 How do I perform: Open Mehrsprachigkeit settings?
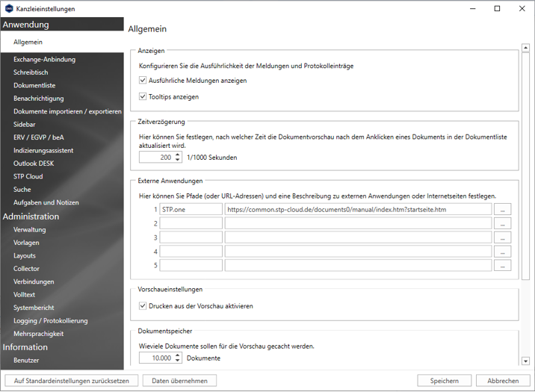[39, 334]
